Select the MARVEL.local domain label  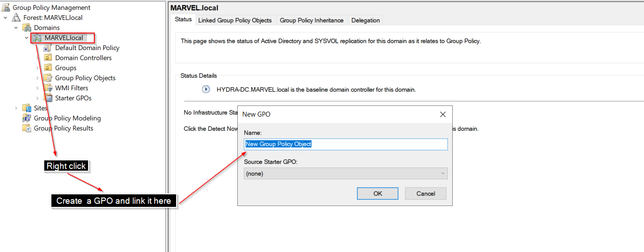[x=64, y=38]
